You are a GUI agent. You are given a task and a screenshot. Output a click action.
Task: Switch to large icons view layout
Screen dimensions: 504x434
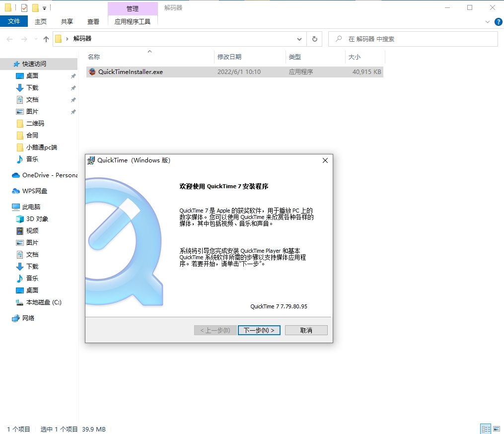[x=497, y=429]
